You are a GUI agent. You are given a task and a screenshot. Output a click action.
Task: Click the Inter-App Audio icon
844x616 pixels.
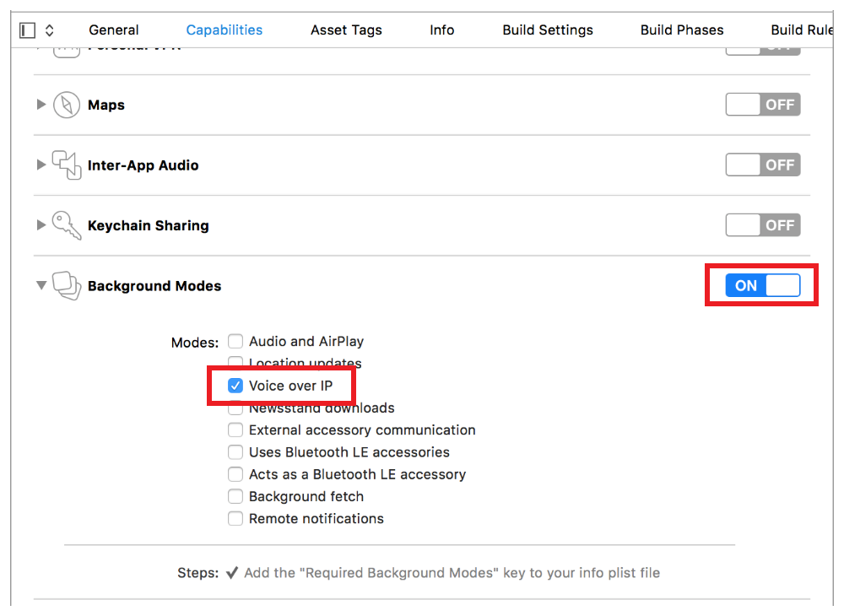[x=67, y=165]
